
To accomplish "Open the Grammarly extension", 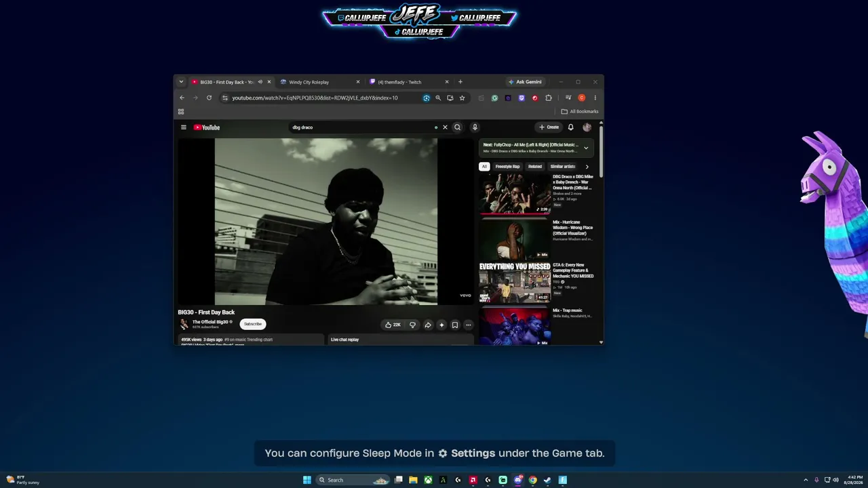I will click(x=495, y=98).
